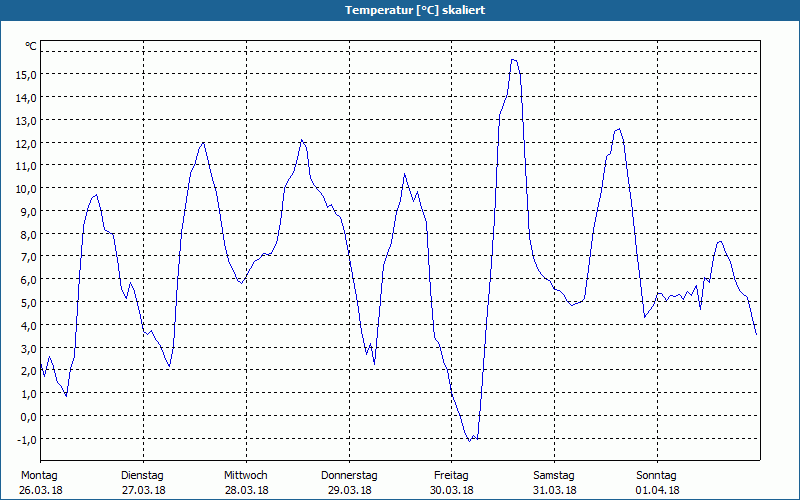This screenshot has width=800, height=500.
Task: Click the Dienstag day label
Action: point(142,476)
